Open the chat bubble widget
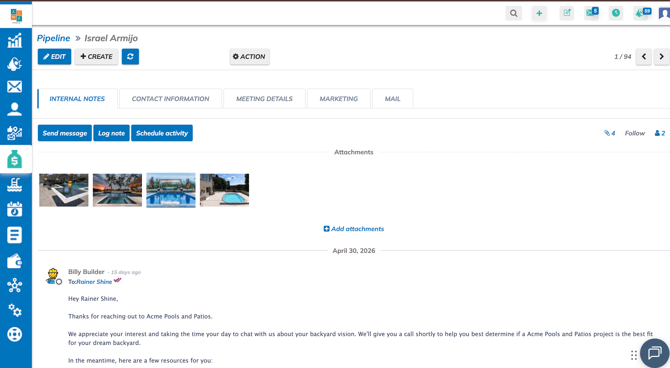Viewport: 670px width, 368px height. coord(655,353)
